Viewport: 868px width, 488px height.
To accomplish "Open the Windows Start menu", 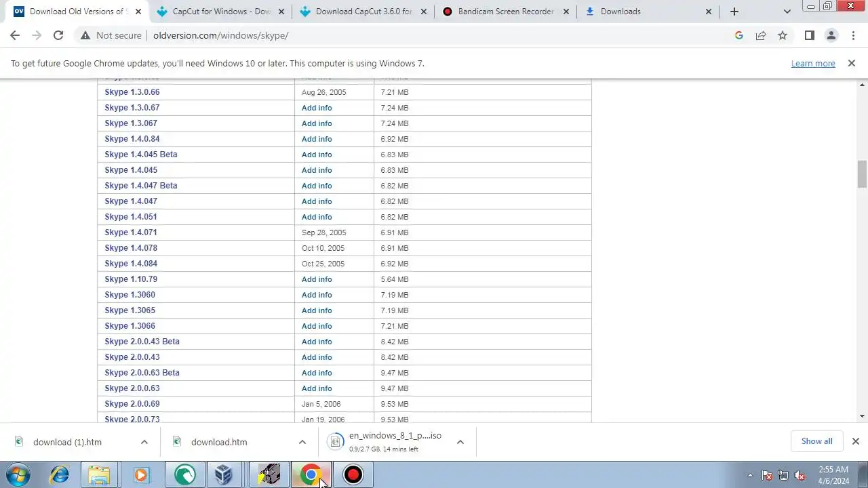I will 18,474.
